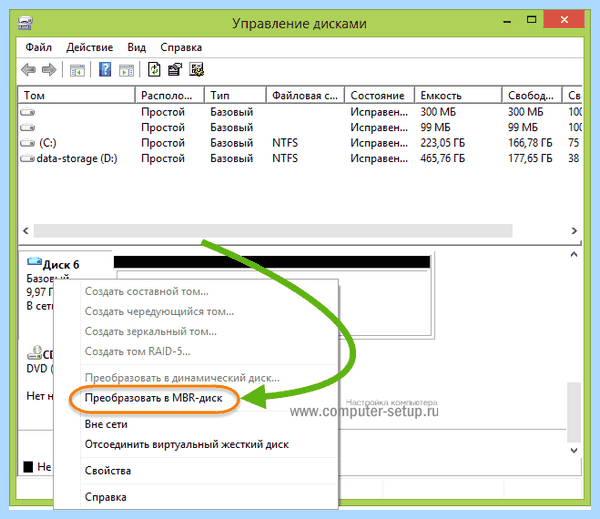
Task: Select the data-storage (D:) volume name
Action: (x=77, y=158)
